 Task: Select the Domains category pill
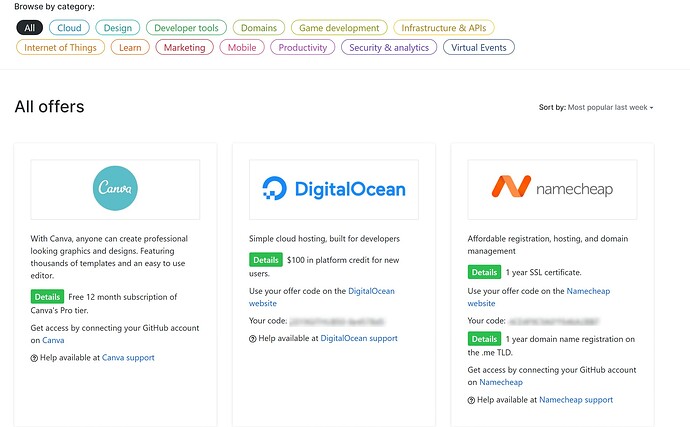pos(259,28)
